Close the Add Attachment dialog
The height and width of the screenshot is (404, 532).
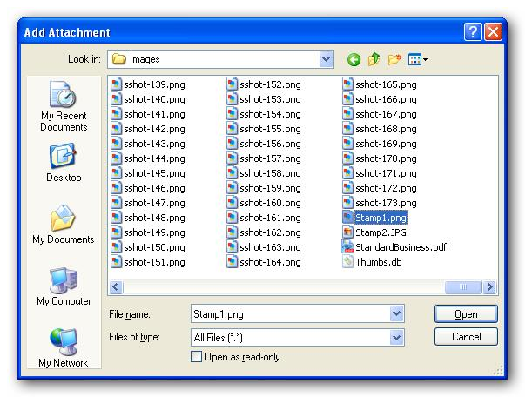493,32
